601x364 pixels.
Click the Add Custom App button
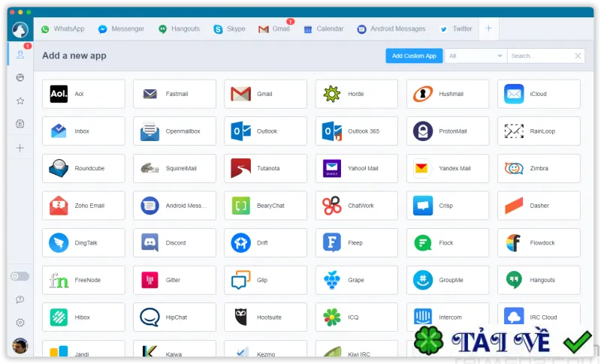(x=414, y=56)
